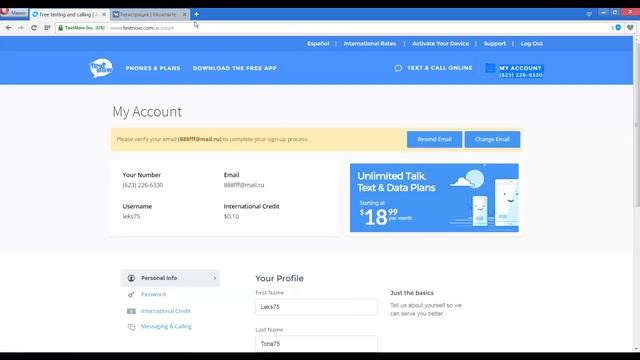Open Password settings section
Viewport: 640px width, 360px height.
tap(153, 294)
